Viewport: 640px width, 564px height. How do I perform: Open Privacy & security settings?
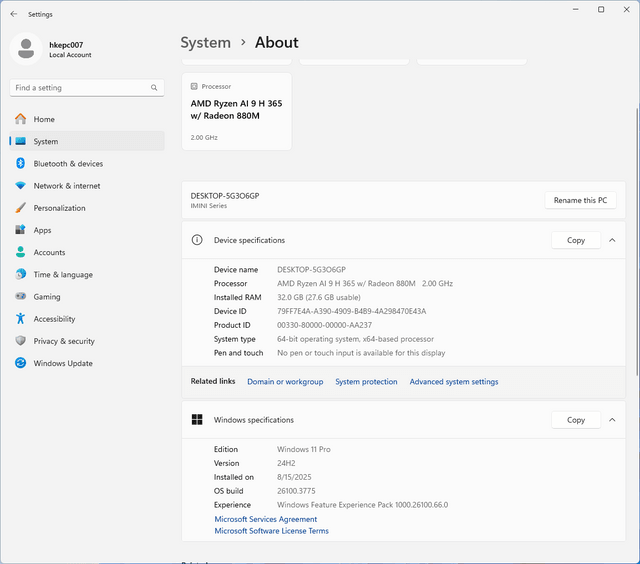coord(87,341)
